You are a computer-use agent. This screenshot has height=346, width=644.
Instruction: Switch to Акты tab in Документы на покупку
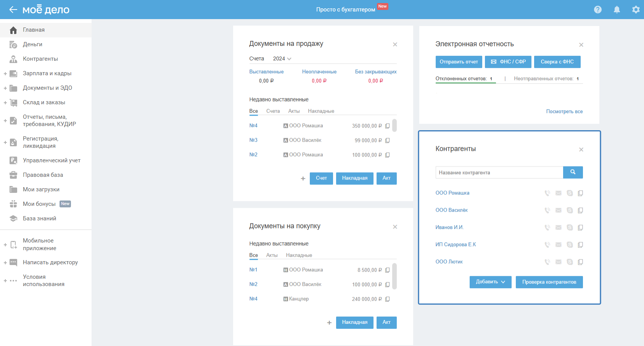coord(272,255)
